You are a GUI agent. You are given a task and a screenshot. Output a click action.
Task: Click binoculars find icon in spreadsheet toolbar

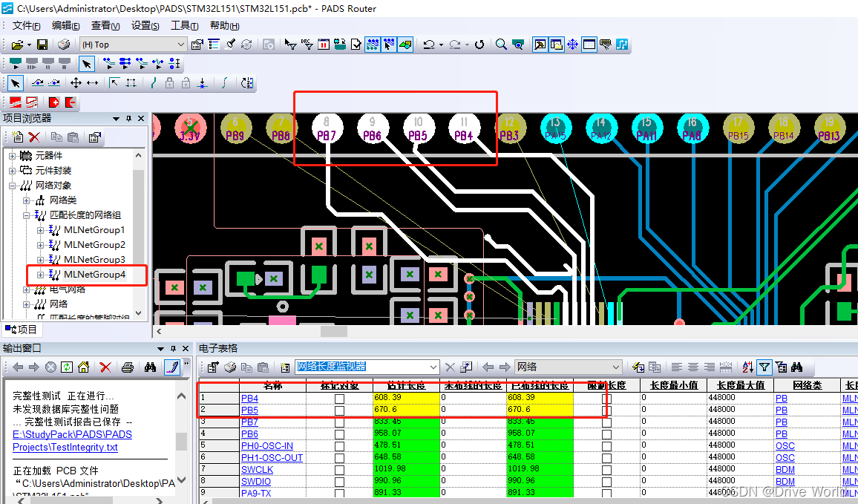[796, 367]
